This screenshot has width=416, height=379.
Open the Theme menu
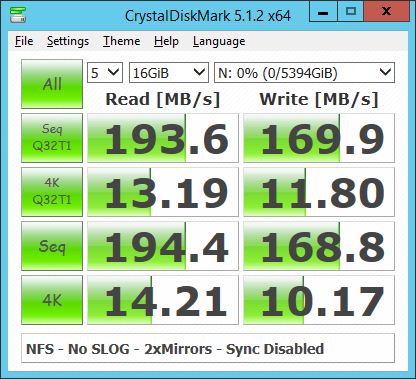[x=121, y=41]
